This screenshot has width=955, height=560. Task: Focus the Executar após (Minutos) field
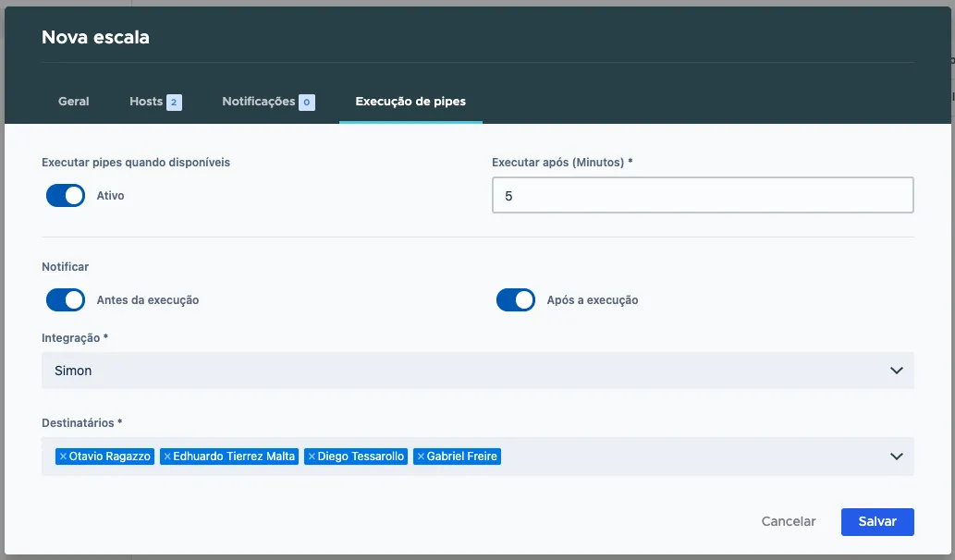(703, 195)
